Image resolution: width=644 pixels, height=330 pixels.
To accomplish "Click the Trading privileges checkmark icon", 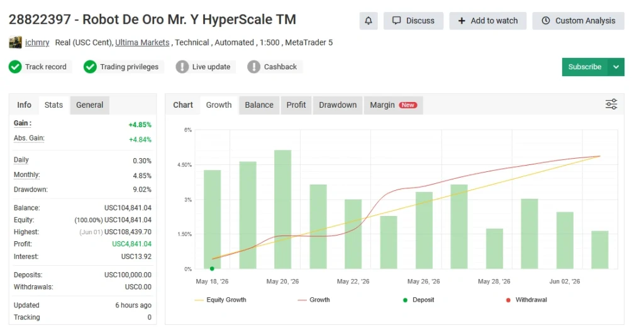I will tap(90, 67).
